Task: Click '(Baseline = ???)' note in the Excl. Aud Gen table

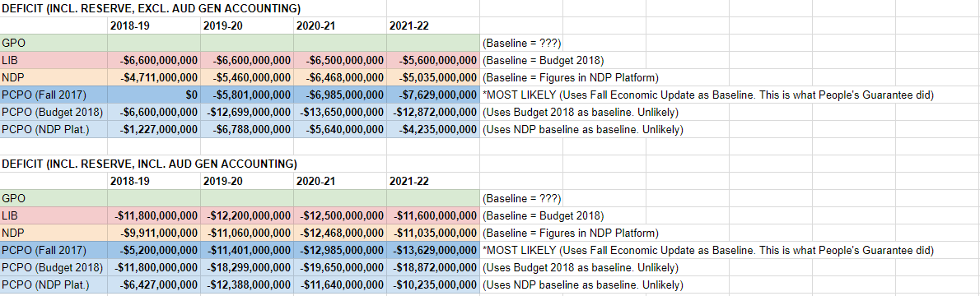Action: (x=522, y=43)
